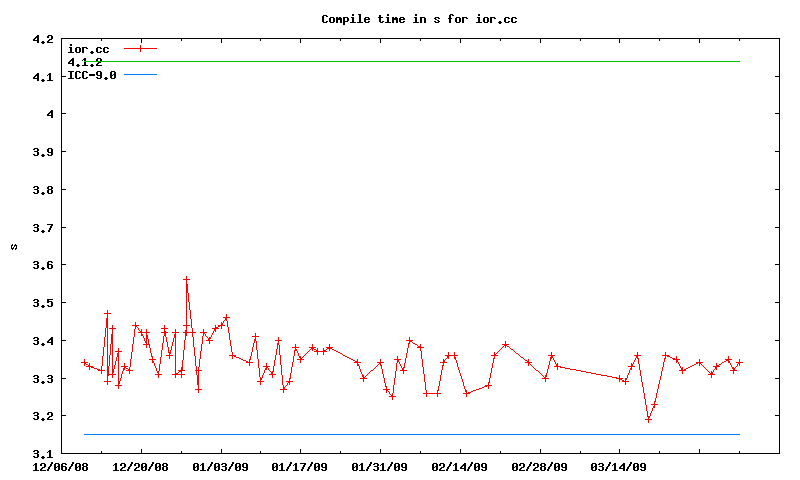Image resolution: width=800 pixels, height=480 pixels.
Task: Click the y-axis unit label 's'
Action: (14, 246)
